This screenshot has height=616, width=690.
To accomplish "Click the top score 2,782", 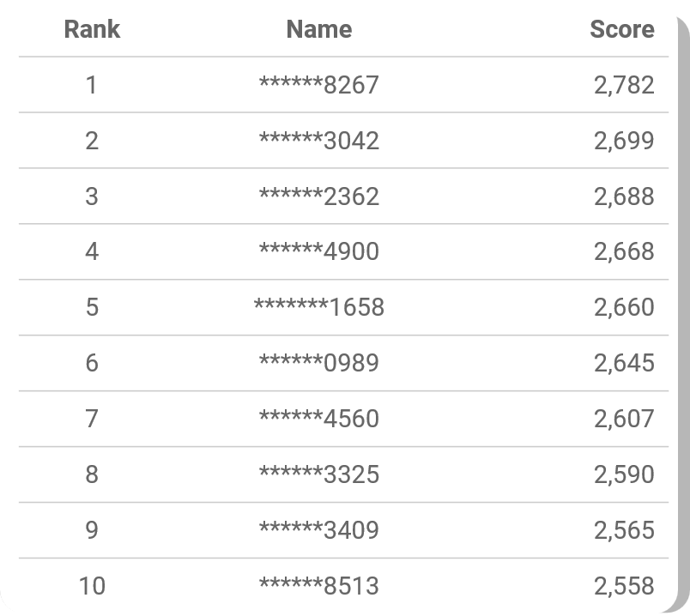I will coord(623,85).
